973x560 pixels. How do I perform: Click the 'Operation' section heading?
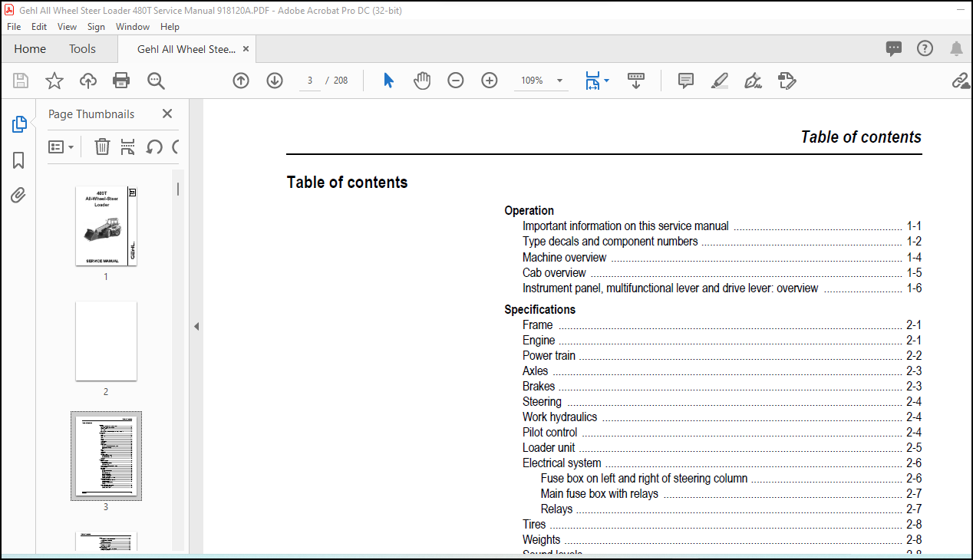point(529,210)
